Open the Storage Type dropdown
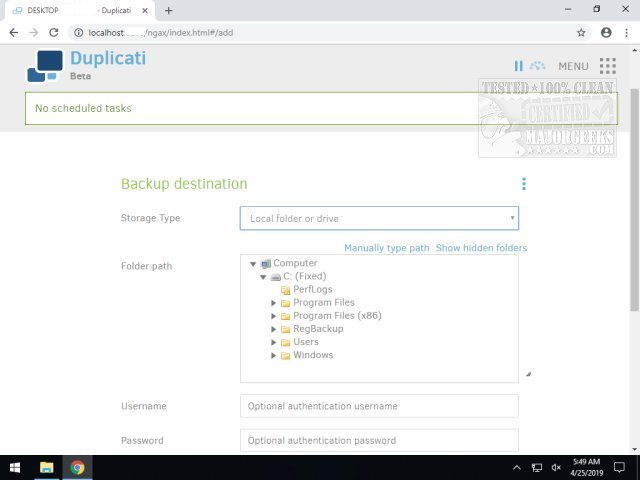Viewport: 640px width, 480px height. [x=379, y=218]
